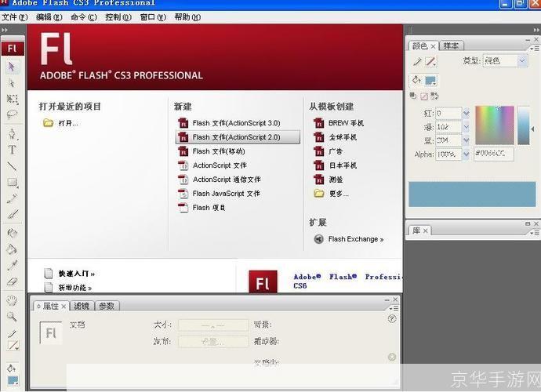Open the Color panel fill type dropdown
This screenshot has height=392, width=541.
(x=522, y=61)
